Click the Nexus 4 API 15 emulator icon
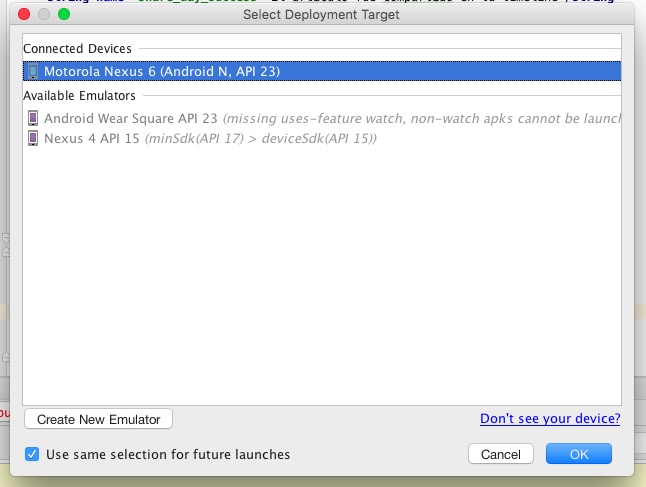Screen dimensions: 646x487 tap(33, 138)
